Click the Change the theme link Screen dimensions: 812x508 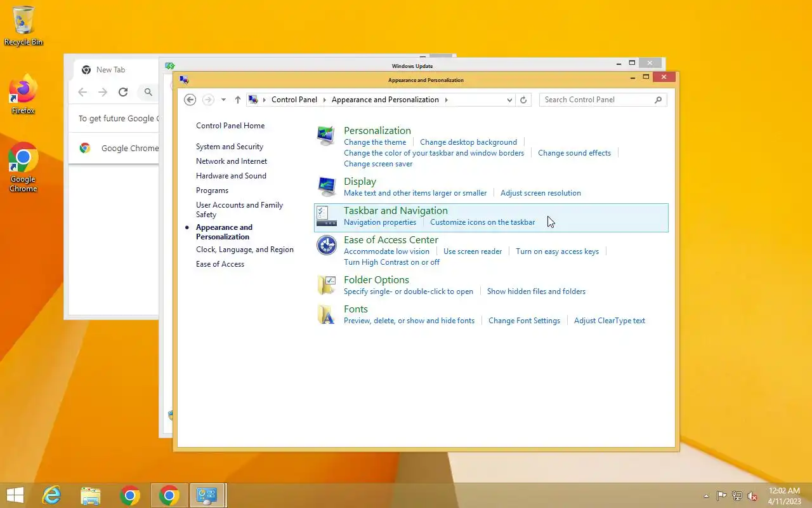[x=375, y=142]
